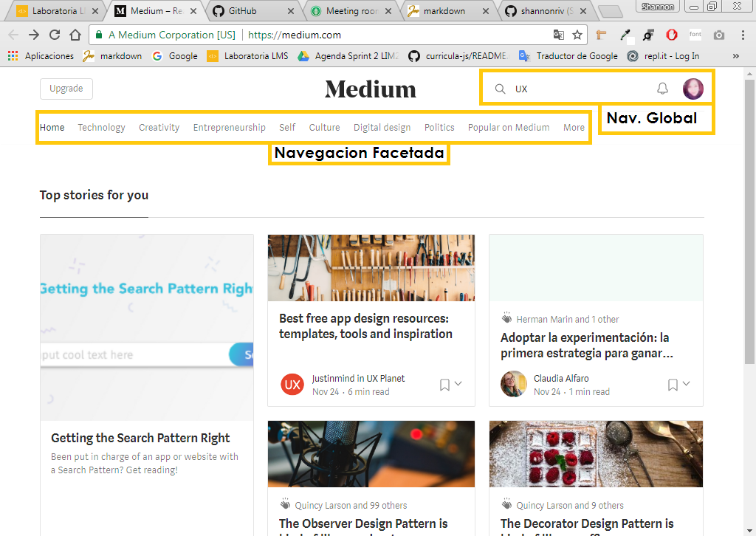Image resolution: width=756 pixels, height=536 pixels.
Task: Open Popular on Medium section
Action: (x=509, y=127)
